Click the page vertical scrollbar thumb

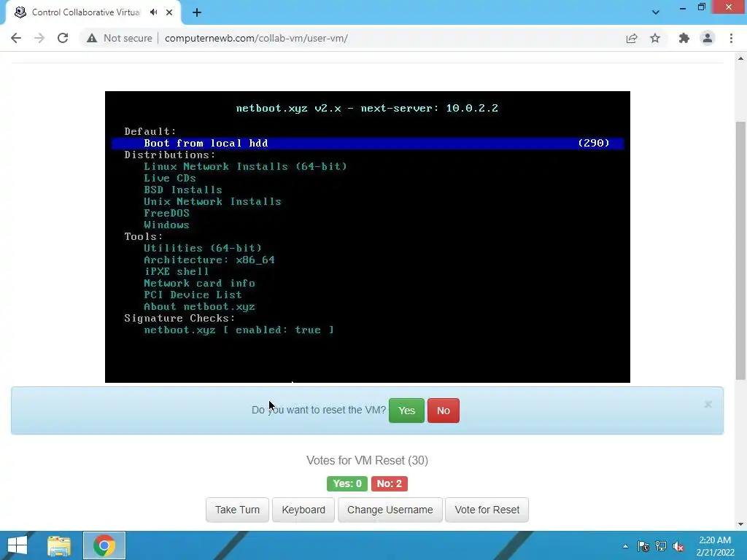(x=740, y=251)
